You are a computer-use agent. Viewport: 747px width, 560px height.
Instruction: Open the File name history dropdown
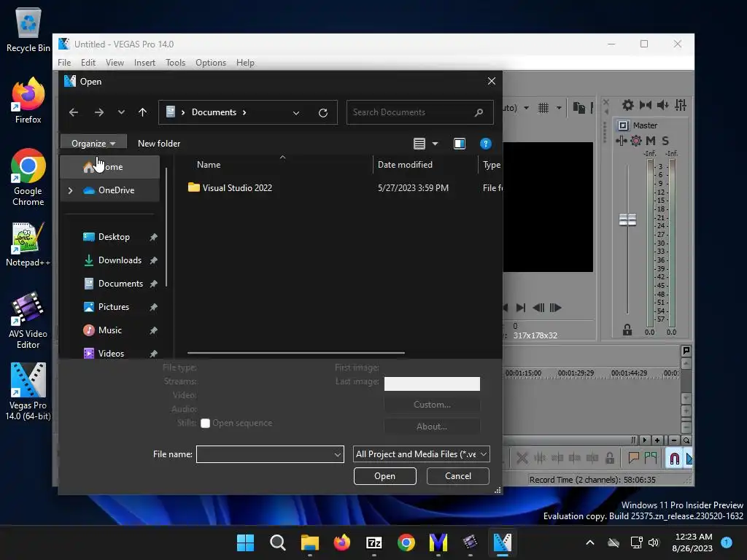[x=338, y=454]
